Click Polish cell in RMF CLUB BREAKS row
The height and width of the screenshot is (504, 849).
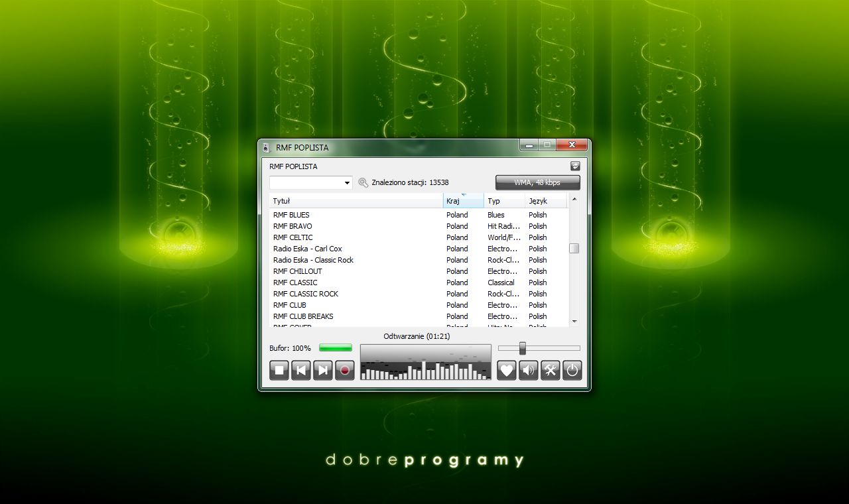tap(538, 316)
